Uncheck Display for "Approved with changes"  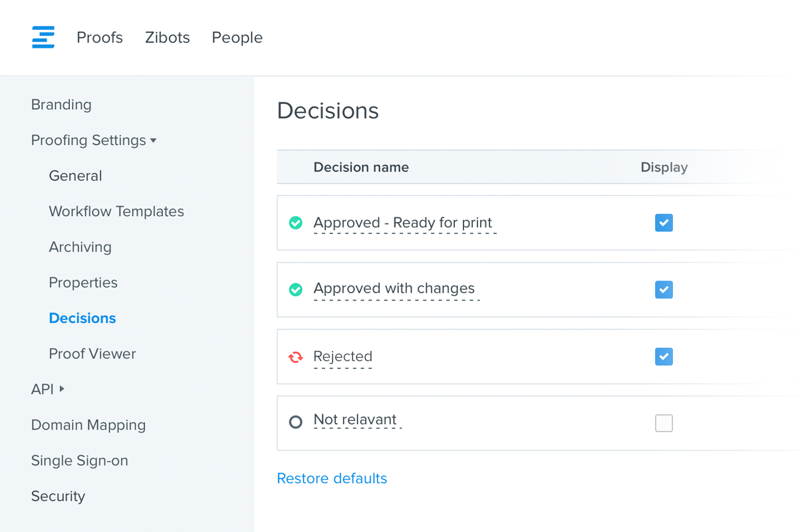pyautogui.click(x=664, y=289)
